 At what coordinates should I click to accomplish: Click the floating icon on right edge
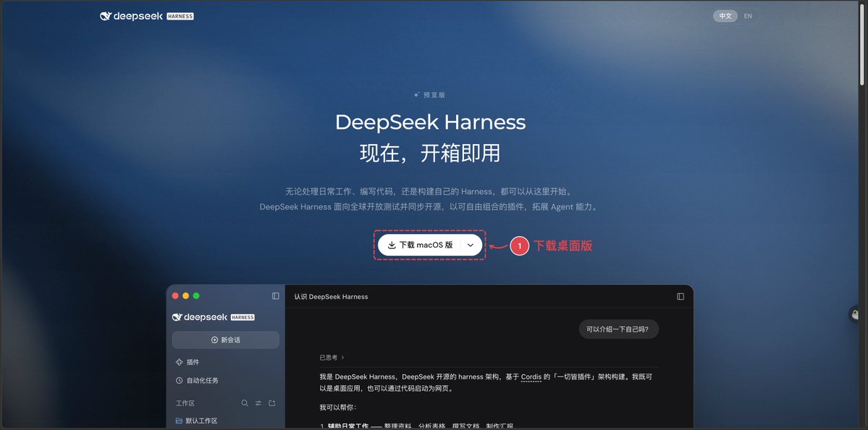pos(856,314)
